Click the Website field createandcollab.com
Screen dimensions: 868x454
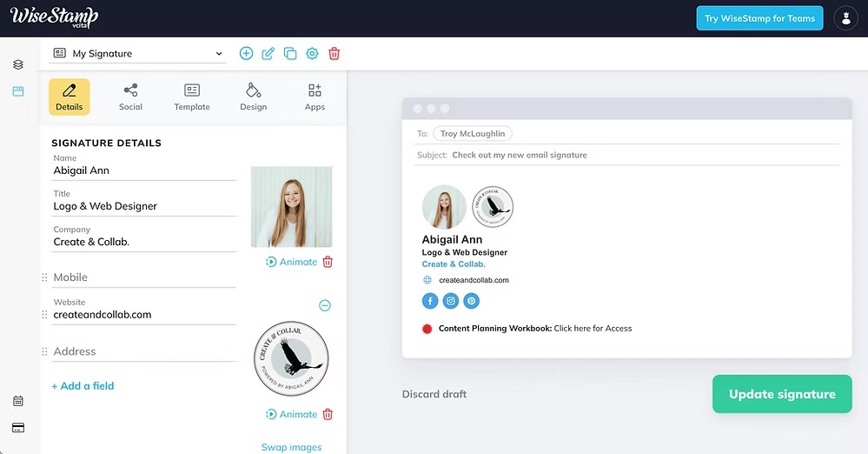pyautogui.click(x=144, y=310)
